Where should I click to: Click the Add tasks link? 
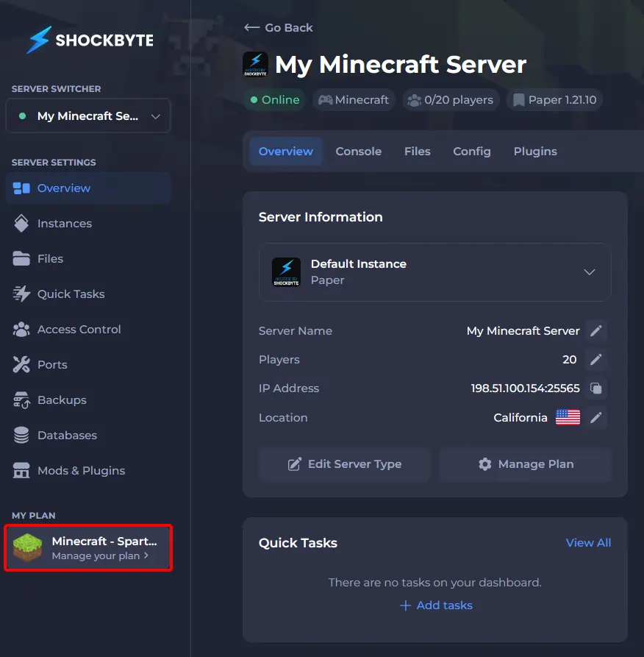pos(436,605)
